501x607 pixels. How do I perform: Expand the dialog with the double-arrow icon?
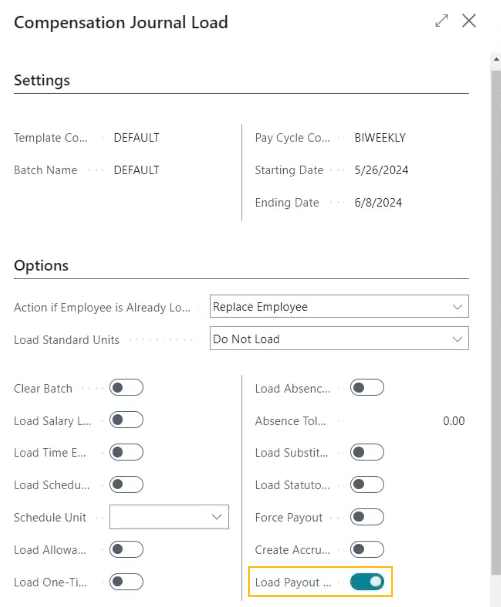click(x=442, y=21)
